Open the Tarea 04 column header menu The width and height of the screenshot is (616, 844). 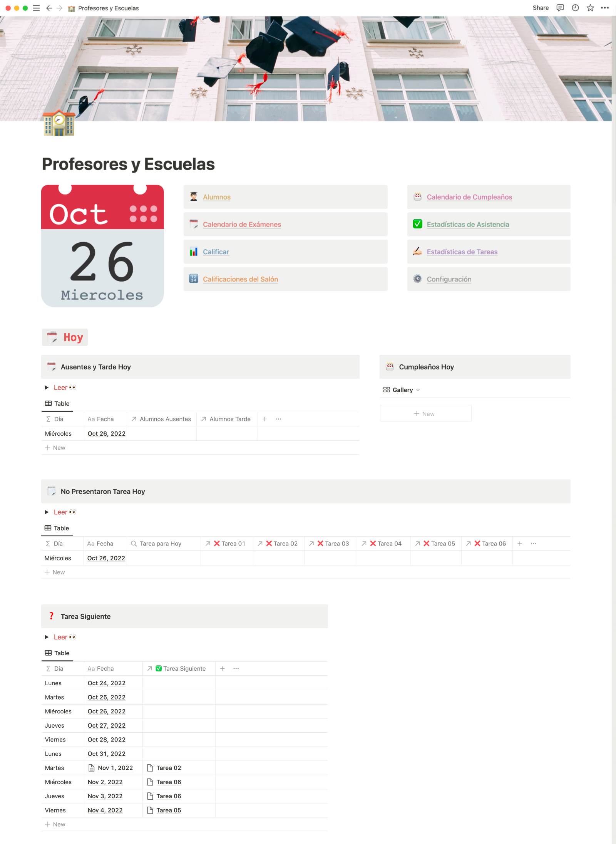click(383, 544)
